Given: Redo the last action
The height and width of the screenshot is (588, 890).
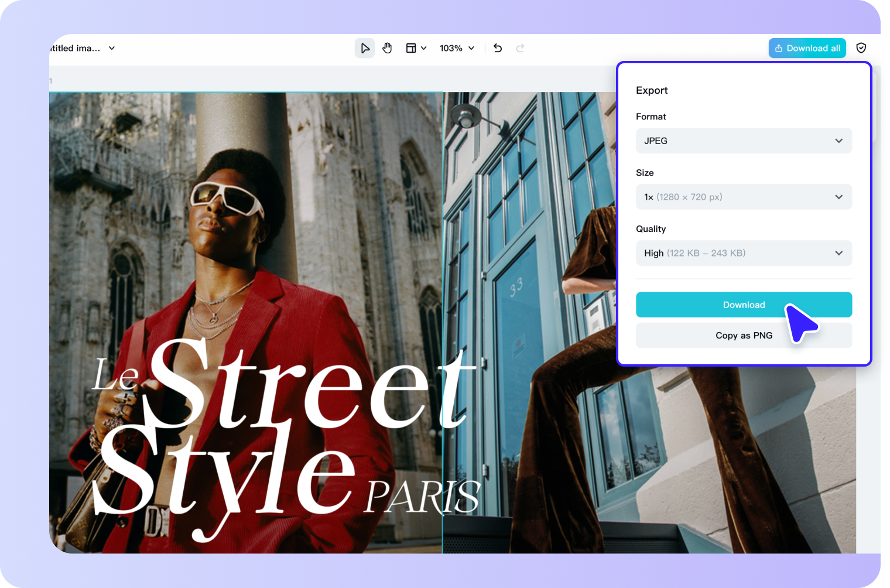Looking at the screenshot, I should [520, 47].
